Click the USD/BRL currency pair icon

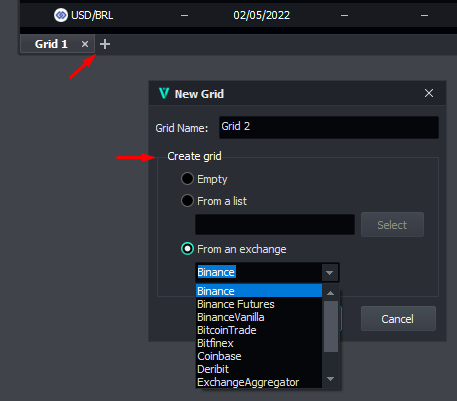click(61, 15)
